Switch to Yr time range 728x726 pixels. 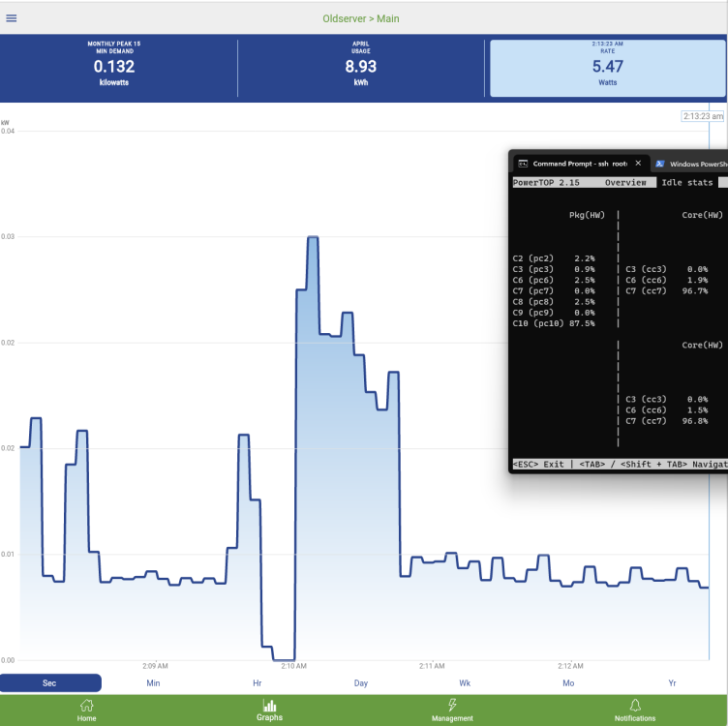click(x=672, y=682)
